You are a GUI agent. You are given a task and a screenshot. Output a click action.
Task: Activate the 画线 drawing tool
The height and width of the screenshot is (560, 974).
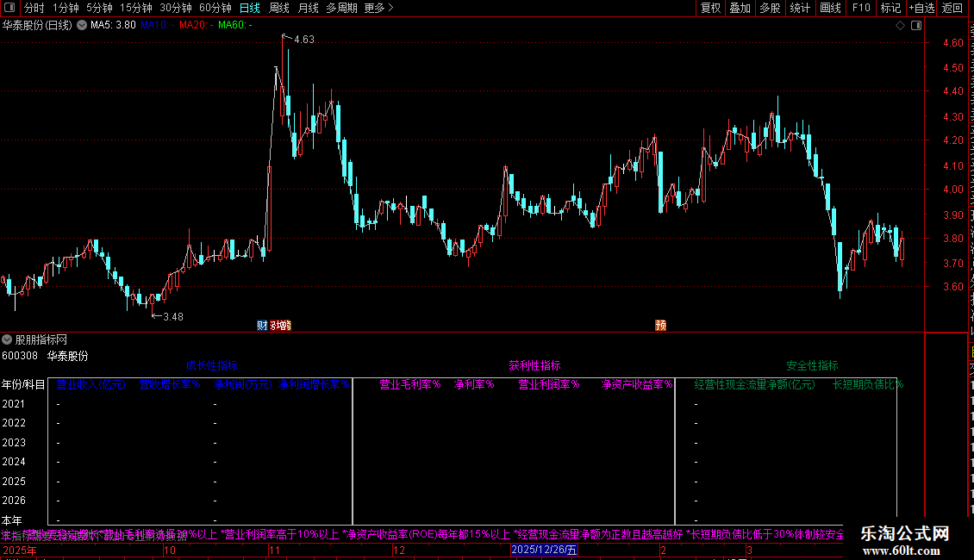pos(831,8)
